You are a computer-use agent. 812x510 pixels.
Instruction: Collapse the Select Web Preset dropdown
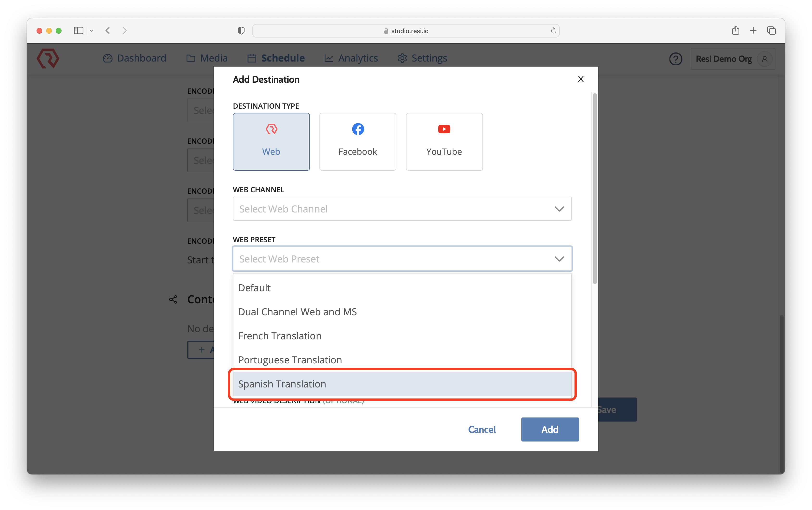(559, 259)
